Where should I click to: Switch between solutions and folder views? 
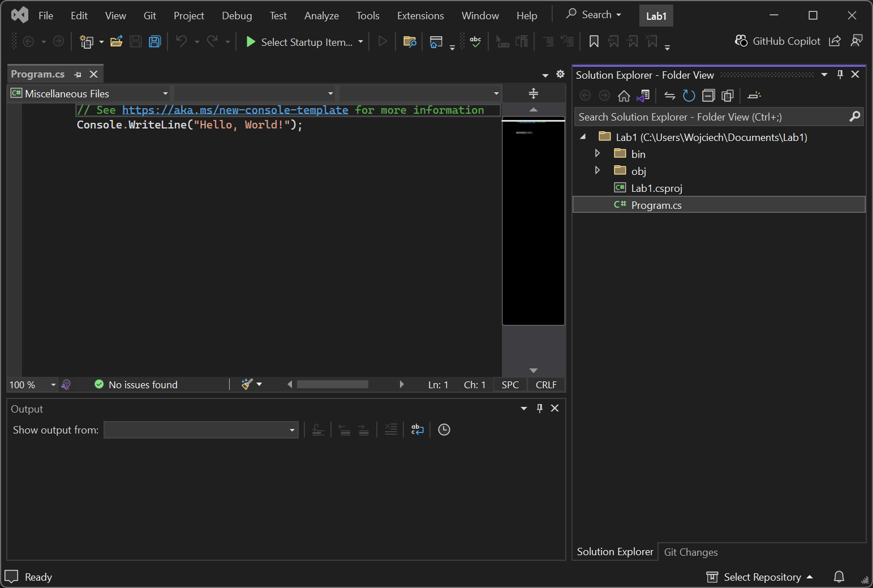[x=643, y=96]
